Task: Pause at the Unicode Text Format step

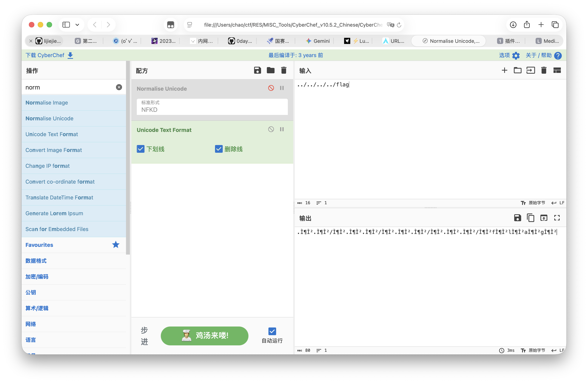Action: pos(282,129)
